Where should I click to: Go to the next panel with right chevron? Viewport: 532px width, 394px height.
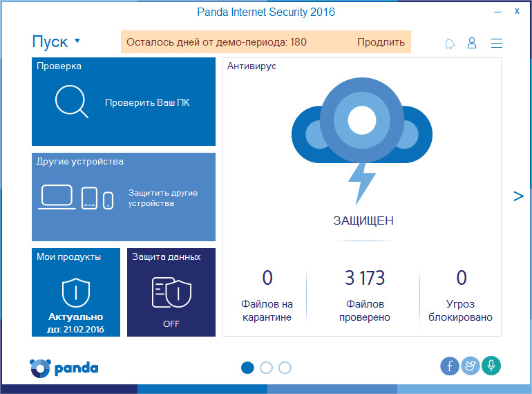click(x=518, y=196)
